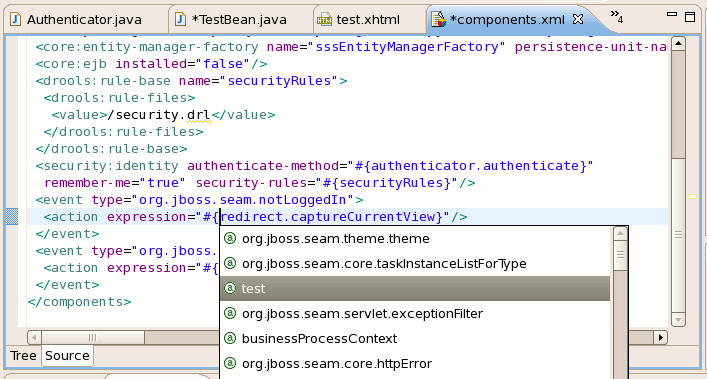Click the TestBean.java file icon
Viewport: 707px width, 379px height.
[x=180, y=19]
